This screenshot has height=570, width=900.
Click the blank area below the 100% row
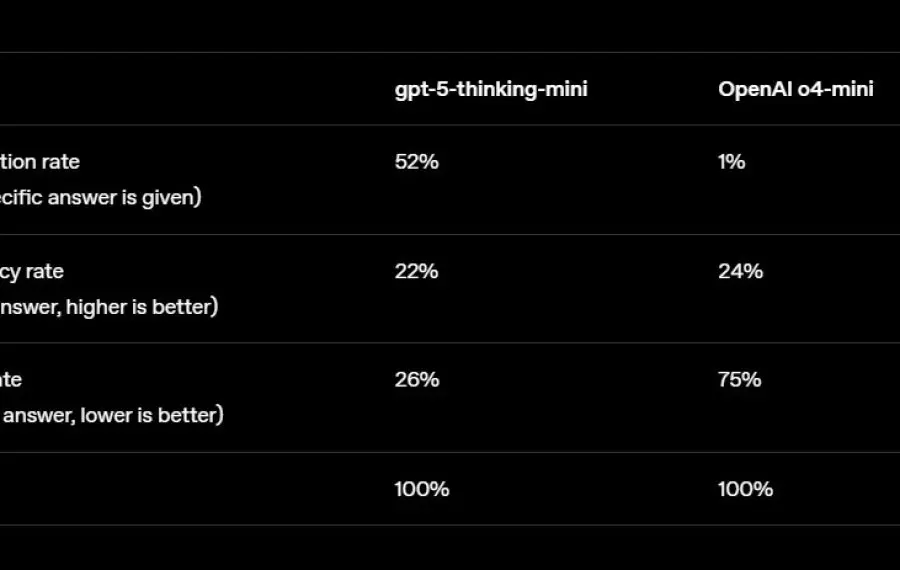(450, 548)
